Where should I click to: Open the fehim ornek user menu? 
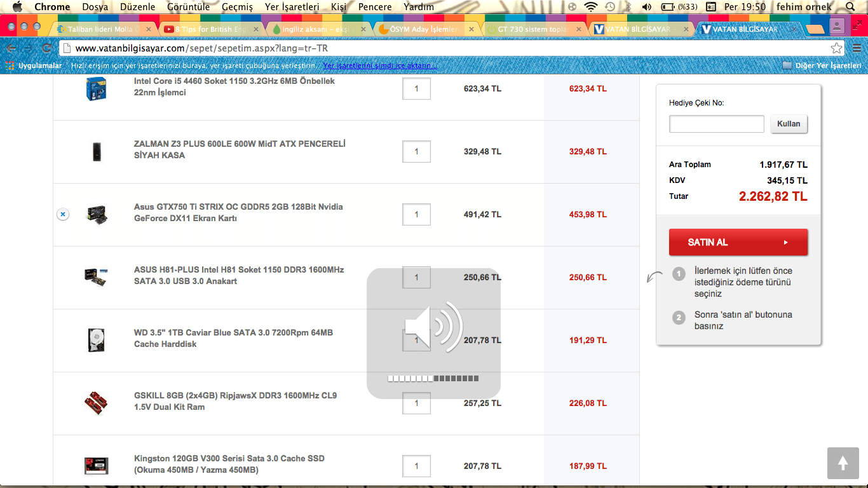[804, 7]
